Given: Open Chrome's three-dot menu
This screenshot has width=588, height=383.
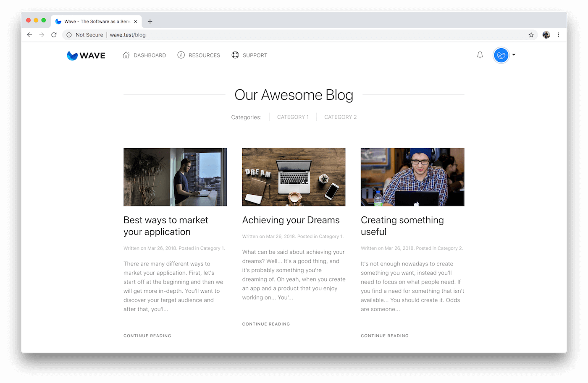Looking at the screenshot, I should [x=558, y=35].
